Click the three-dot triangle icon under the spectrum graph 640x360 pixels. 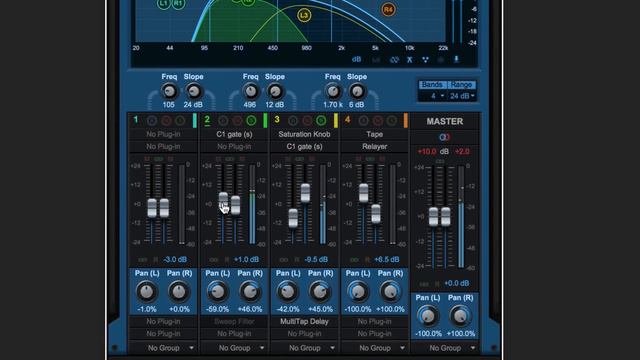425,60
